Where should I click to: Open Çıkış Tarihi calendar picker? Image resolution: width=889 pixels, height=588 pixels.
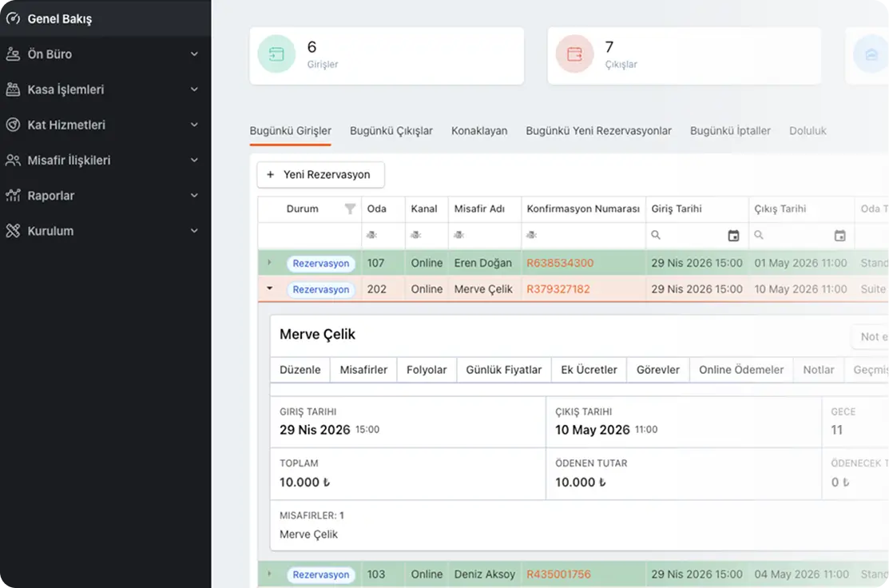click(x=839, y=236)
